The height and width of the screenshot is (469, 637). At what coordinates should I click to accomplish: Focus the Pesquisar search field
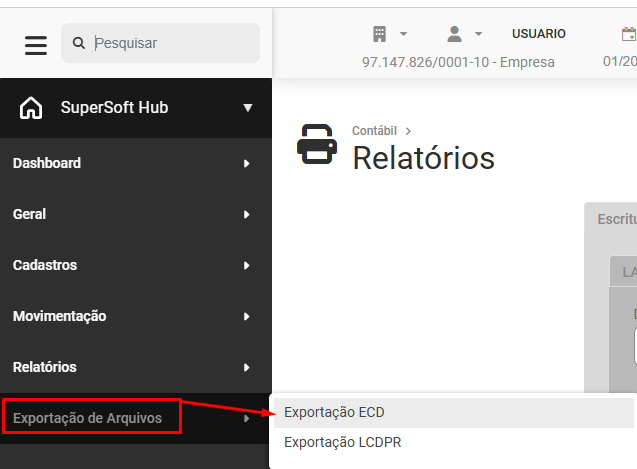(160, 43)
